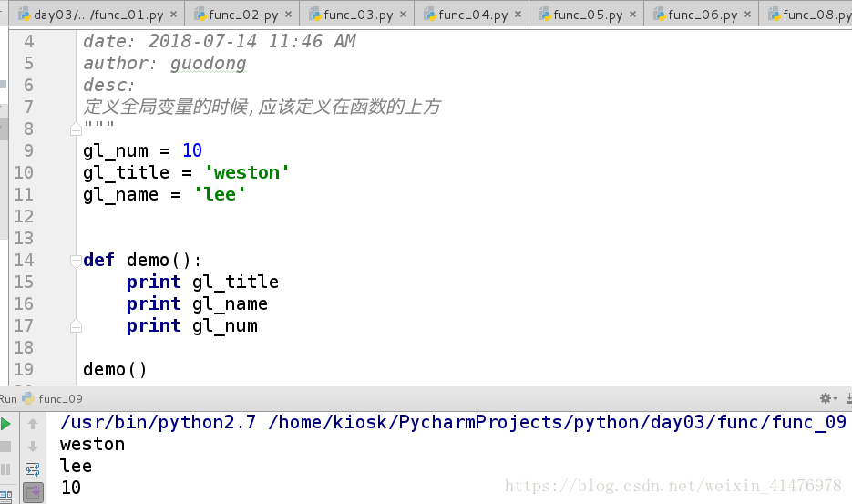Screen dimensions: 852x504
Task: Close the func_01.py tab
Action: 173,15
